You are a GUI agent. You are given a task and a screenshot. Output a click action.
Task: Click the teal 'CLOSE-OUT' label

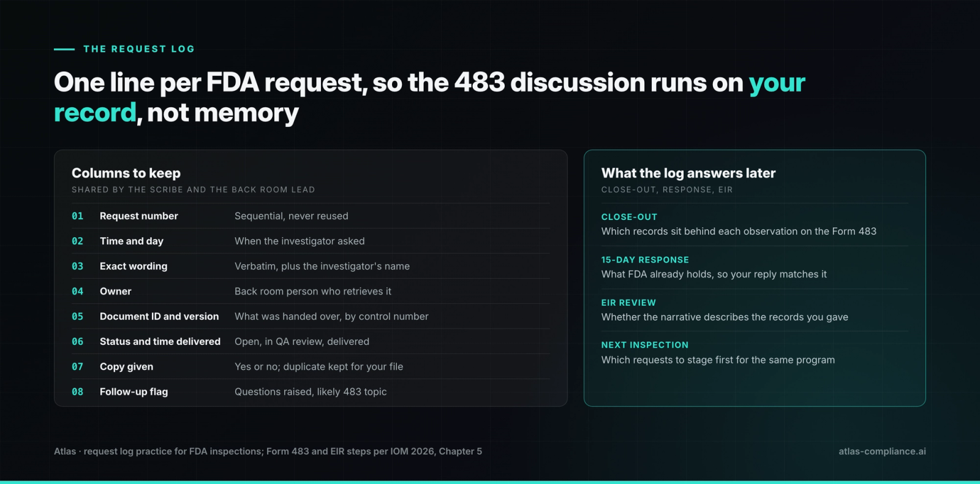[629, 217]
